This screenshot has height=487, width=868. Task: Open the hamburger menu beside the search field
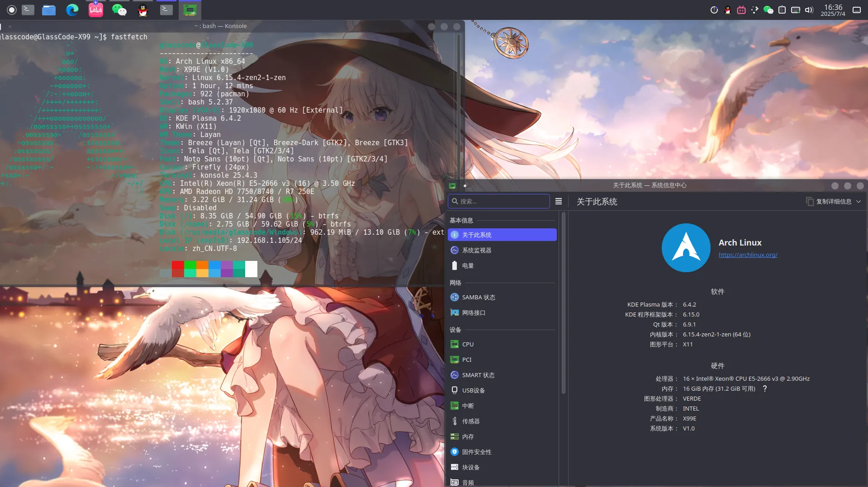[559, 201]
